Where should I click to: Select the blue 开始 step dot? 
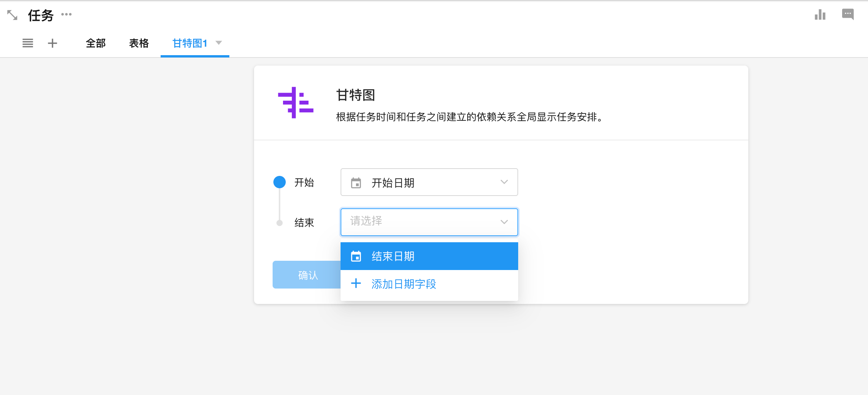[x=280, y=182]
